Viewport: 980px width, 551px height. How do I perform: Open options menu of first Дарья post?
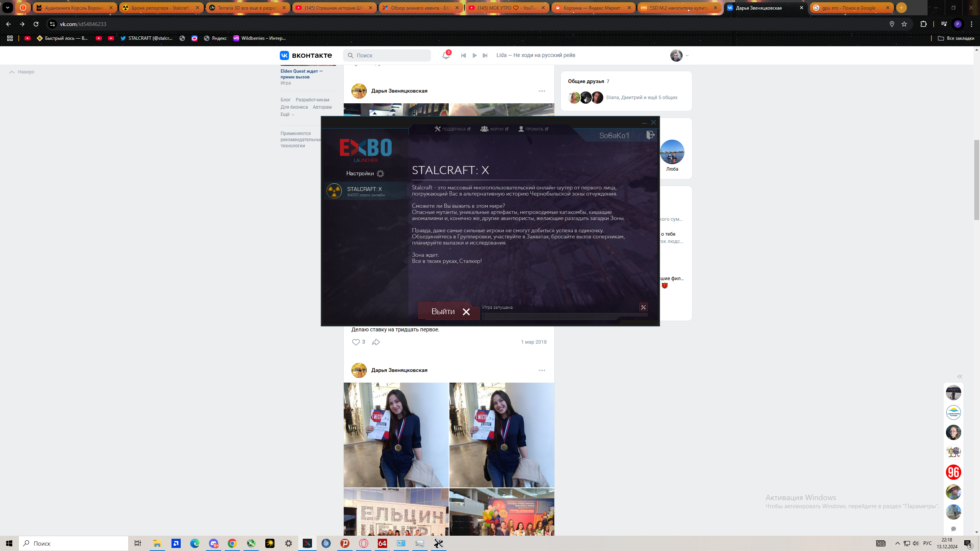[x=542, y=91]
